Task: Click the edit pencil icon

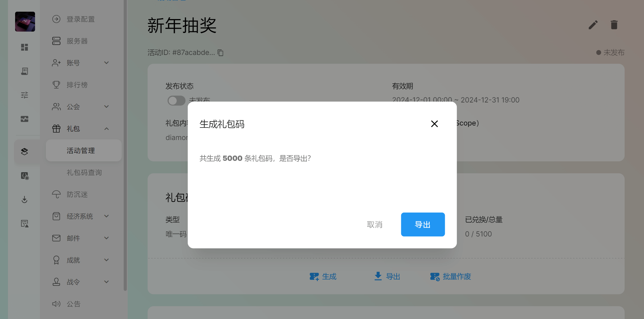Action: pyautogui.click(x=593, y=25)
